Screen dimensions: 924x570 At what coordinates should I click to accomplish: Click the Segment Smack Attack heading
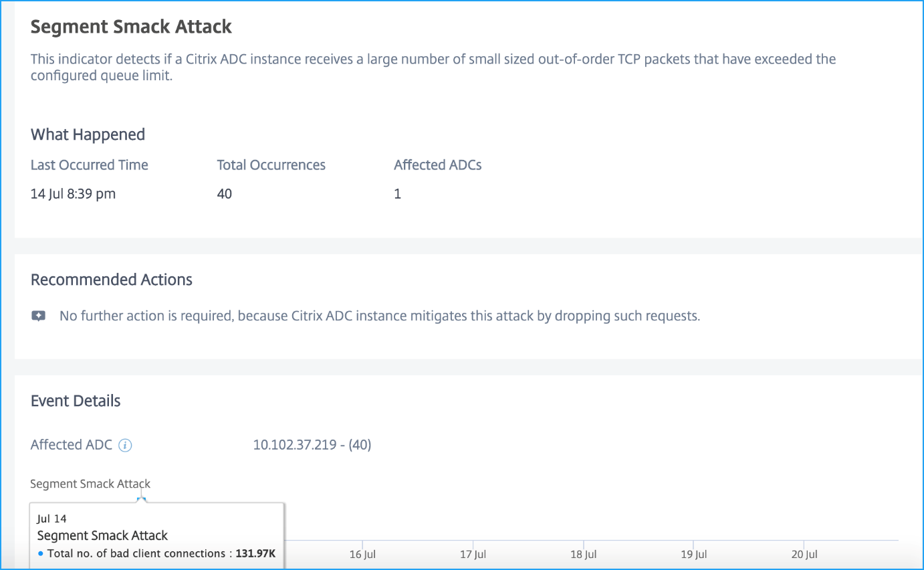(131, 27)
